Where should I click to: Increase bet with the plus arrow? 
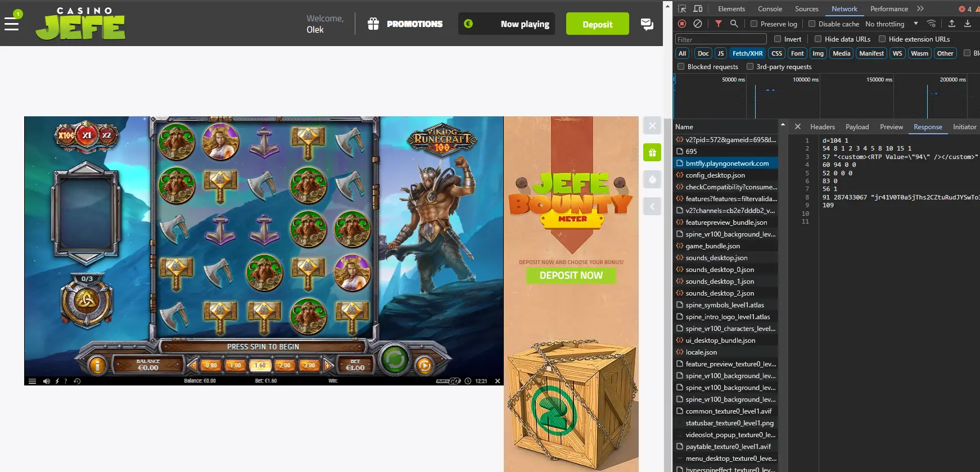[328, 365]
